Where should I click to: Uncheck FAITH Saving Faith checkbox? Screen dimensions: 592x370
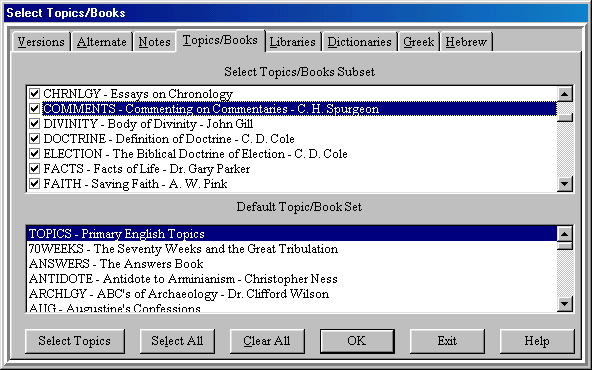[x=34, y=183]
